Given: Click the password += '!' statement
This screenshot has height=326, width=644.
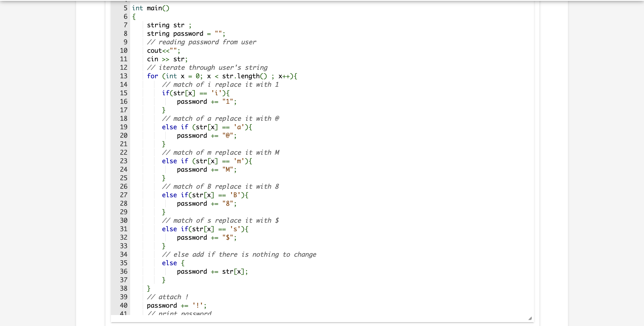Looking at the screenshot, I should (177, 305).
